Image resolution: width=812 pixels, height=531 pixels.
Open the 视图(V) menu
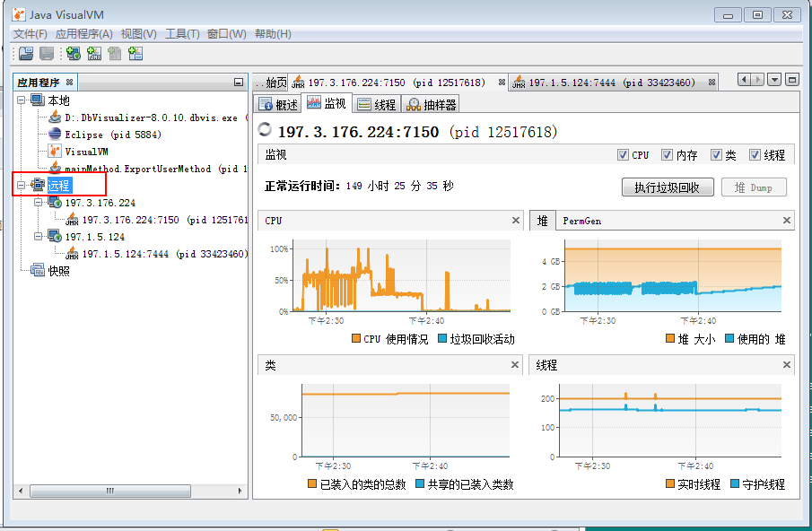click(x=139, y=34)
